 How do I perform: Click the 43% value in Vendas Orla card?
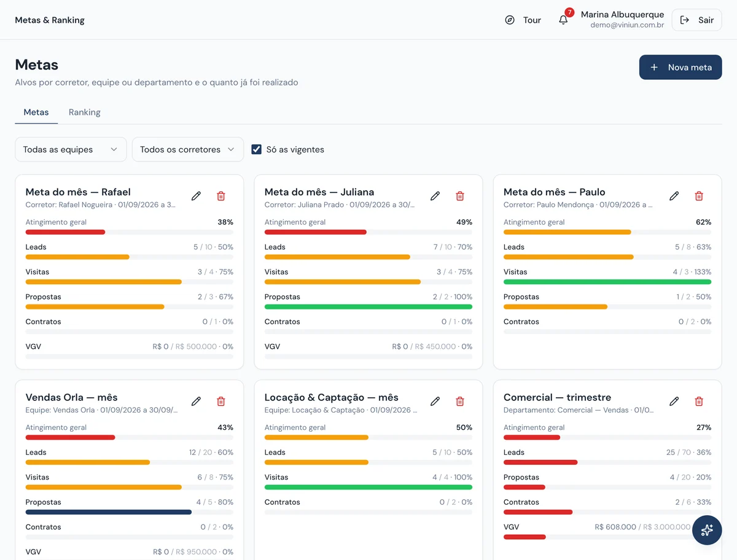click(225, 427)
